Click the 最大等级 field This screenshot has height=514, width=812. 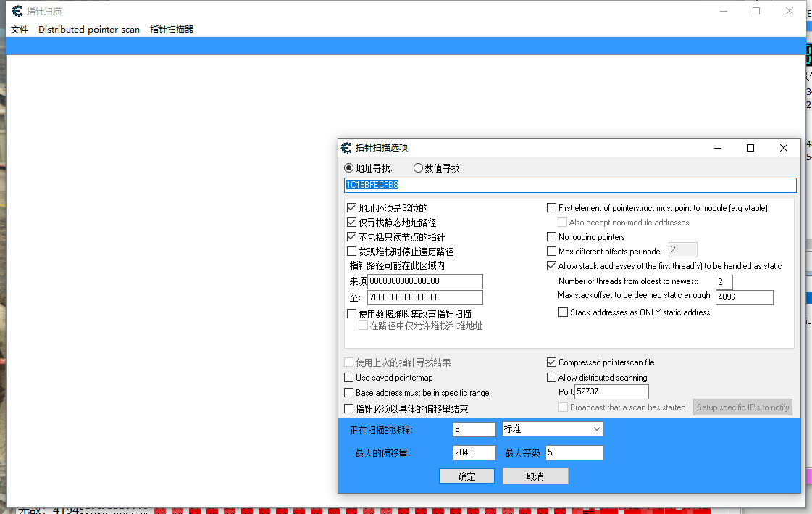[x=574, y=452]
